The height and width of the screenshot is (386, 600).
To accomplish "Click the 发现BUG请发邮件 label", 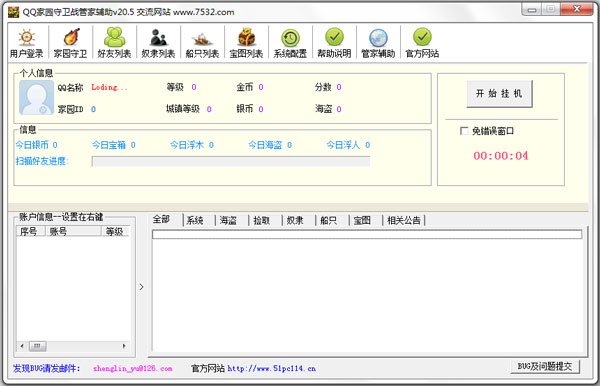I will tap(47, 368).
